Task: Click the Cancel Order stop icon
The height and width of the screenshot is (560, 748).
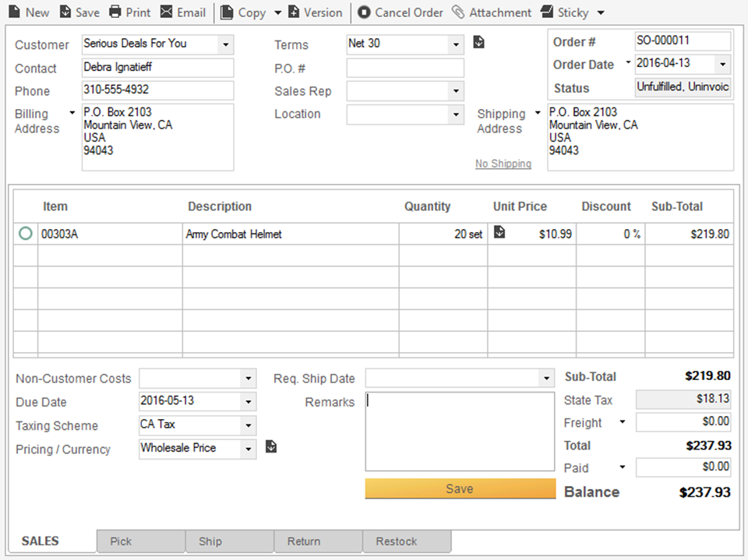Action: [364, 12]
